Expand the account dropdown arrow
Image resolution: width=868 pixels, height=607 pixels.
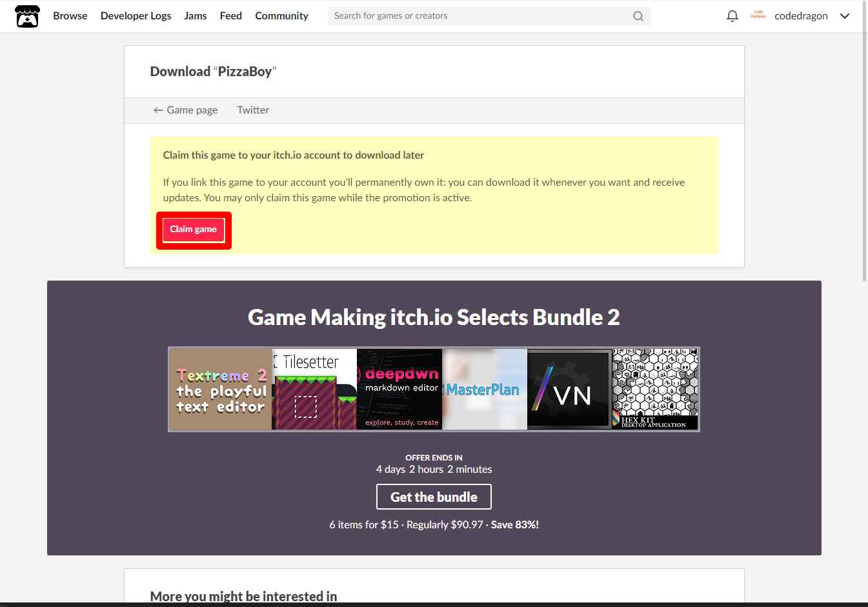[845, 16]
